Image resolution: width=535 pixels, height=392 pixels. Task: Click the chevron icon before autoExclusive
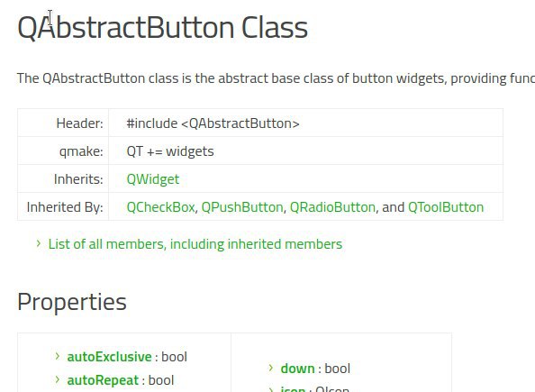(58, 356)
